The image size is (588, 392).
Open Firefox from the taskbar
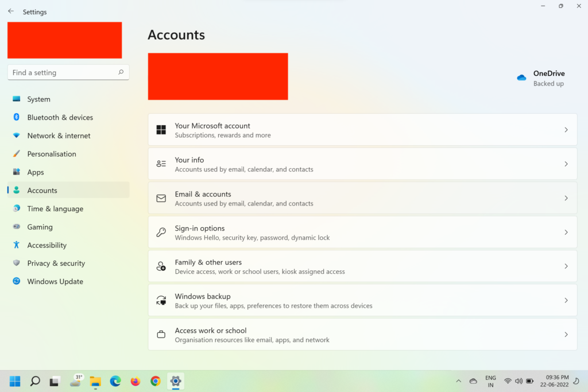coord(136,381)
